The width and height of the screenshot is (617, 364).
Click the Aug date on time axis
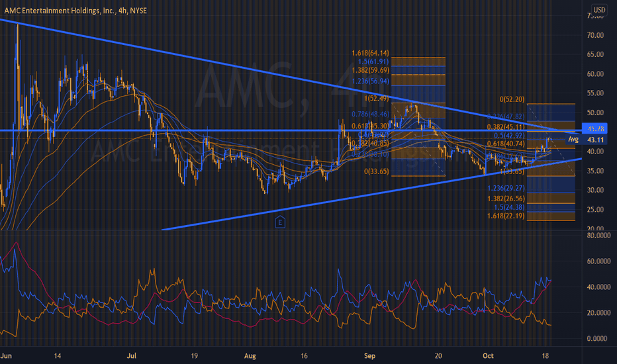pos(250,356)
